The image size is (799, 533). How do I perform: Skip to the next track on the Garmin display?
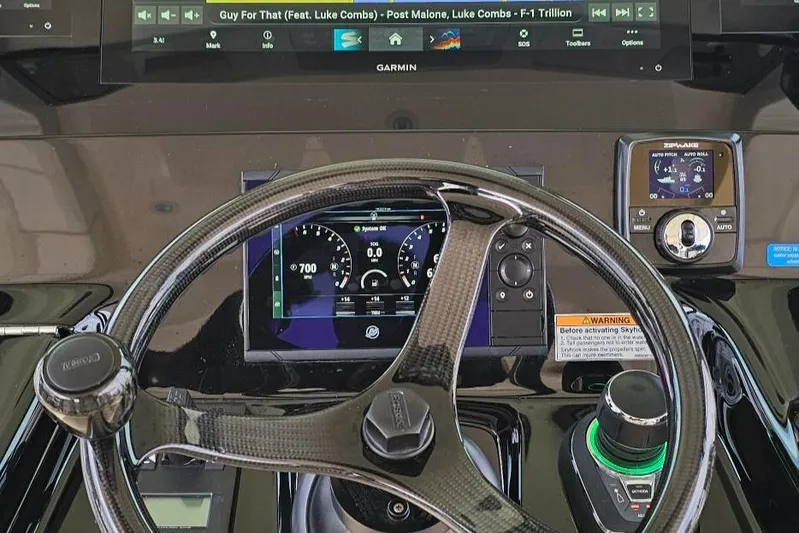[x=622, y=13]
